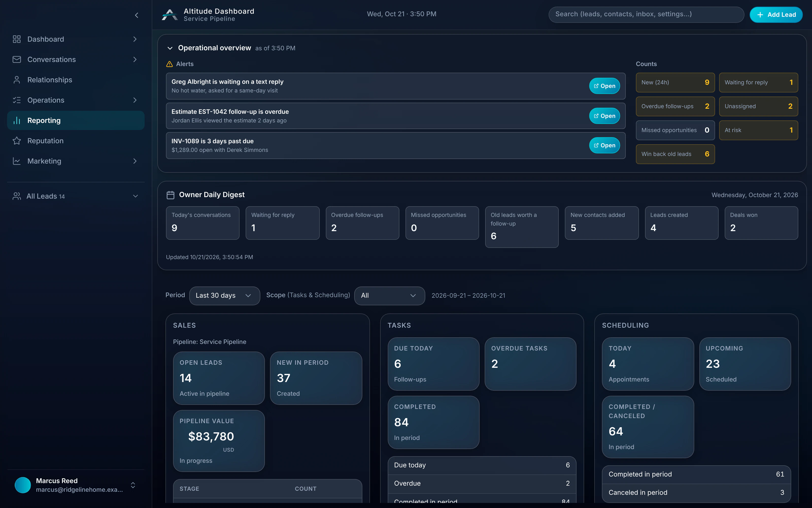Click the Reporting bar chart icon
Screen dimensions: 812x508
pyautogui.click(x=17, y=121)
